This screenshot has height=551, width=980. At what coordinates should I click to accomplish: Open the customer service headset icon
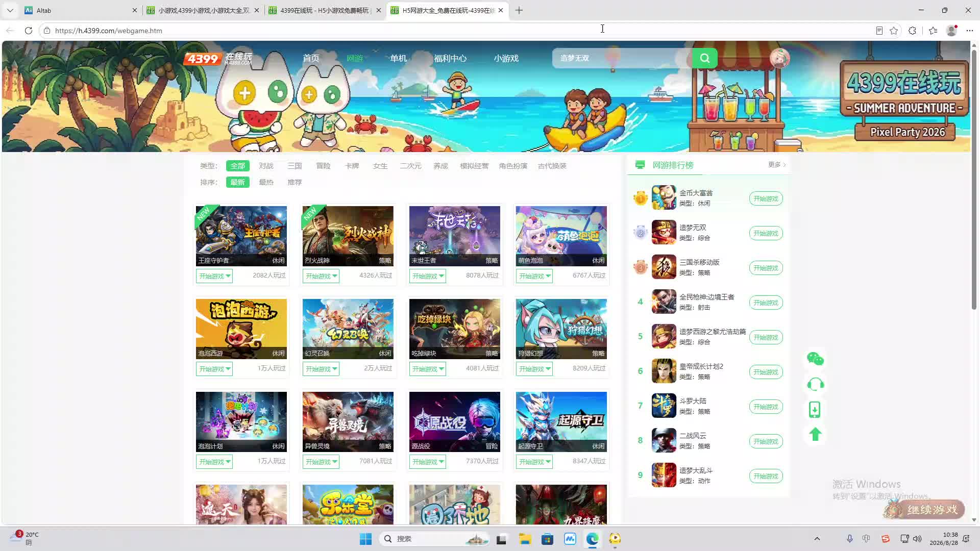point(815,384)
